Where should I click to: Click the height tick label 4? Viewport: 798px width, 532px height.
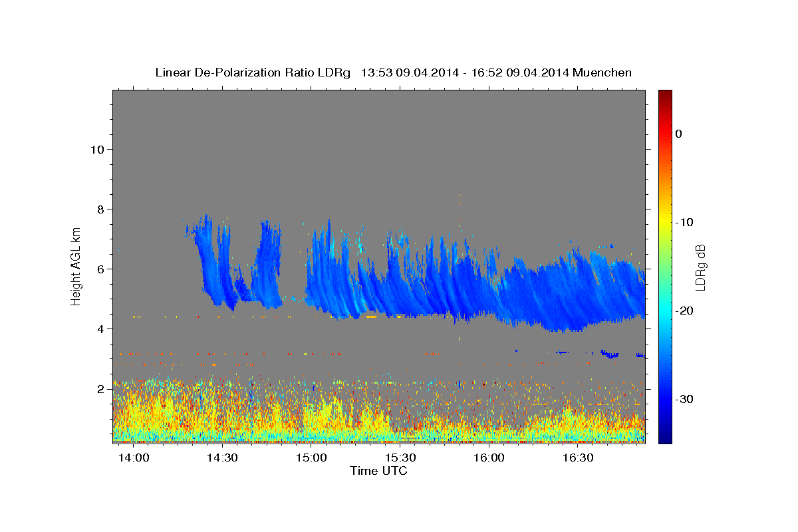[x=101, y=329]
